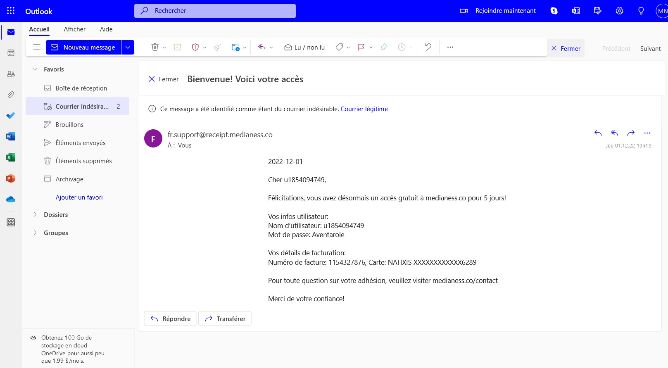This screenshot has height=368, width=668.
Task: Open the Reply options dropdown arrow
Action: click(271, 47)
